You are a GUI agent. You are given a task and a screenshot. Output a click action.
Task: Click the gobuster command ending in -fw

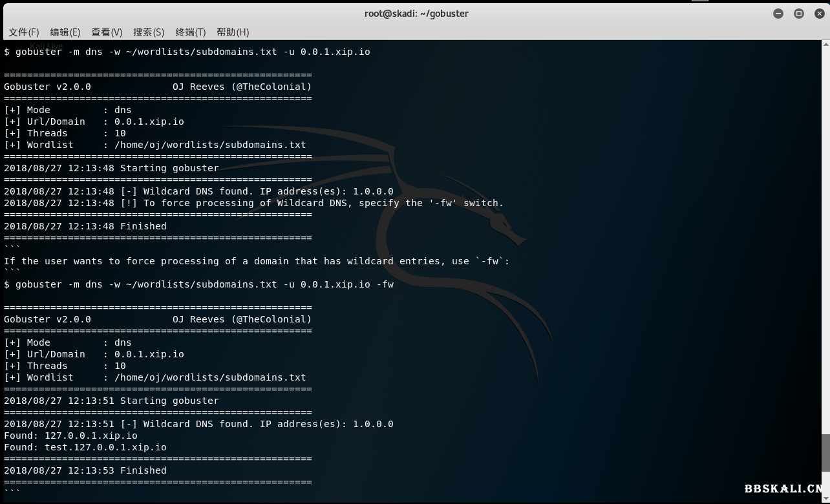pyautogui.click(x=198, y=284)
